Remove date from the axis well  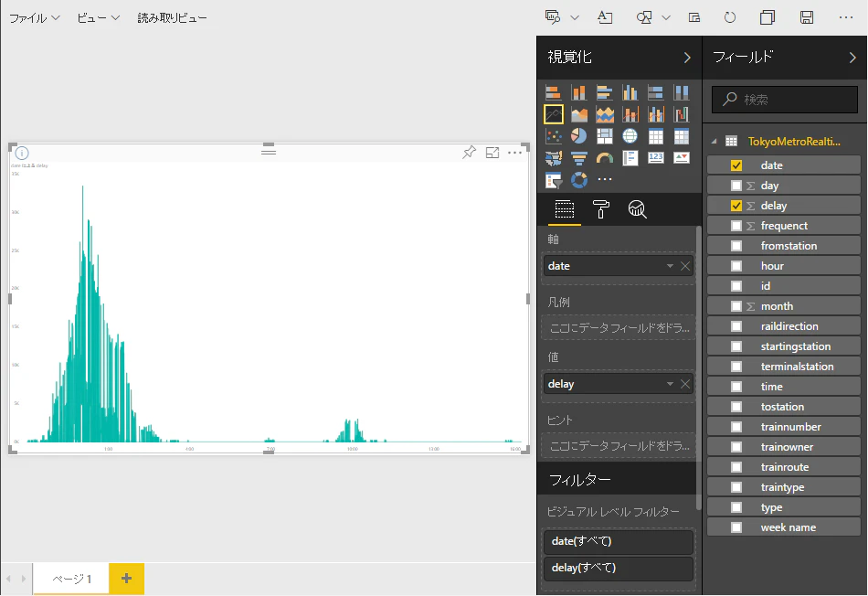685,266
